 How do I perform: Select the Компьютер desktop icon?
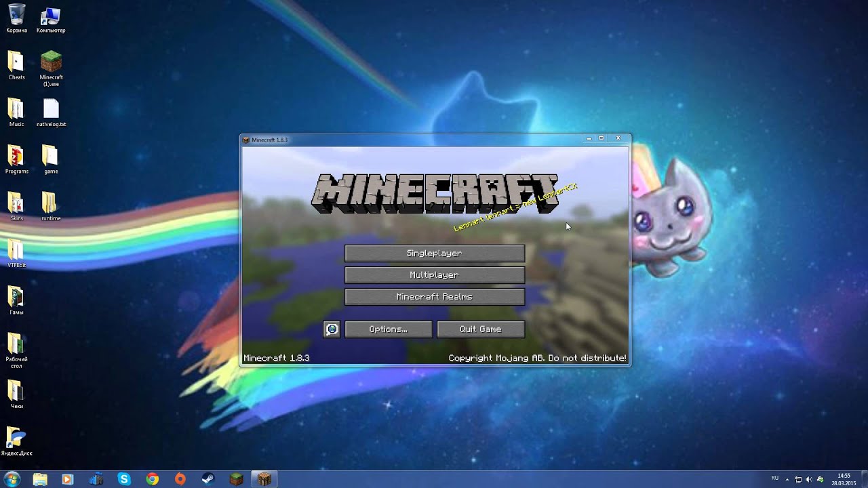(x=51, y=18)
